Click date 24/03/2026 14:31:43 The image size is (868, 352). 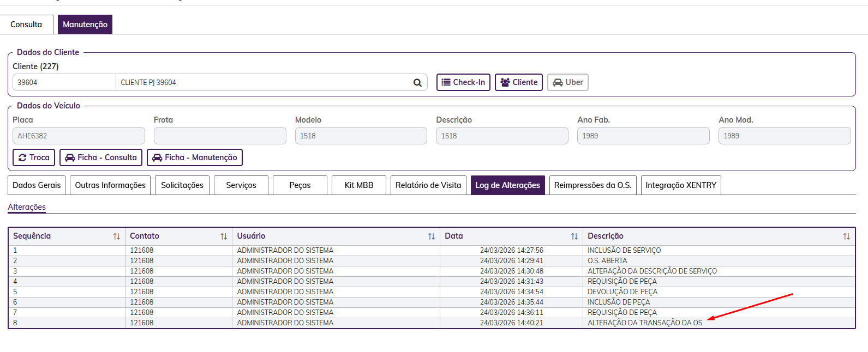click(512, 282)
